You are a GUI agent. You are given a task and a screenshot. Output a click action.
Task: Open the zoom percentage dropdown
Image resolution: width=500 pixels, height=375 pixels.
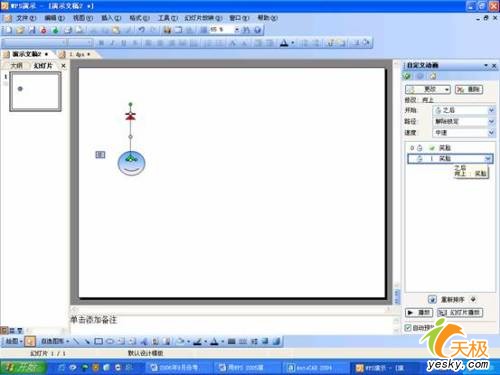pyautogui.click(x=236, y=30)
